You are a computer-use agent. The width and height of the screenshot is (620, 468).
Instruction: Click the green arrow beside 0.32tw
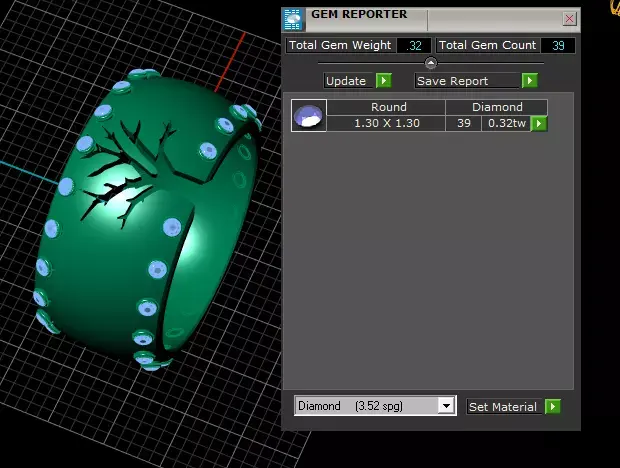pyautogui.click(x=539, y=123)
